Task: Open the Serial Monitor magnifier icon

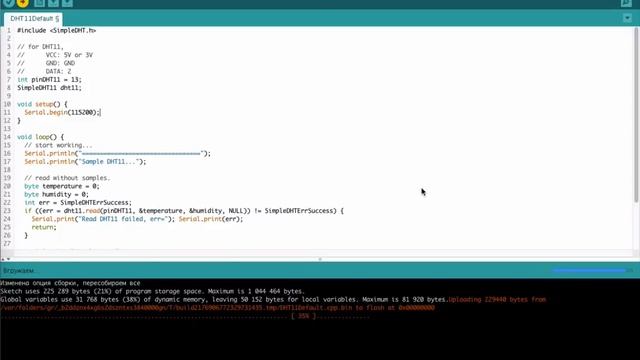Action: point(627,3)
